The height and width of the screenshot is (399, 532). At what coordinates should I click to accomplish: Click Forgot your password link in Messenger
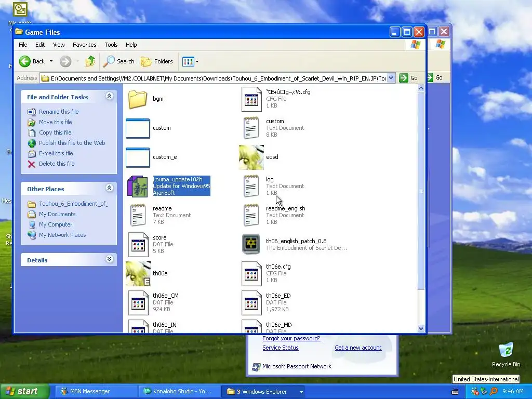[x=291, y=338]
